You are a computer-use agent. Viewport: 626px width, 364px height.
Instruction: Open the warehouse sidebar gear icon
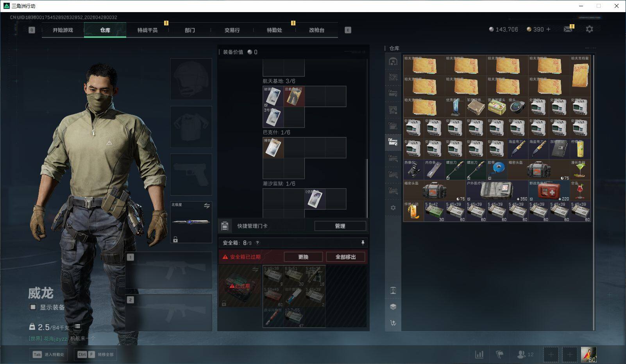pos(393,208)
